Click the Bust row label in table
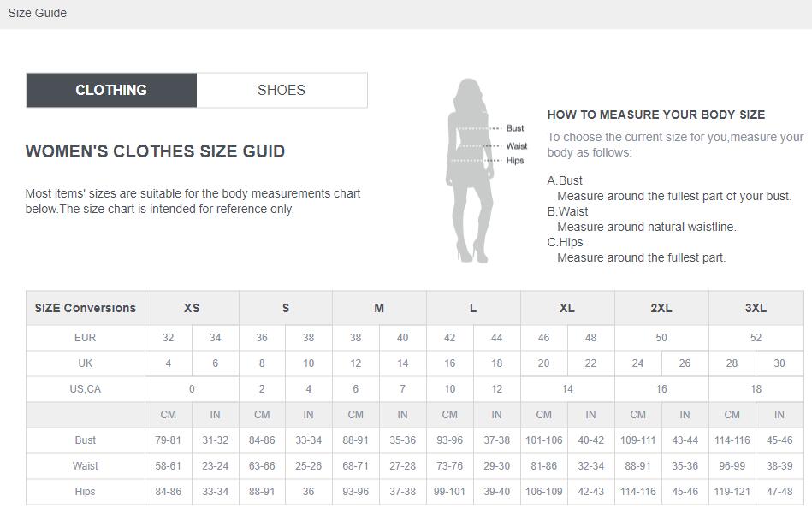This screenshot has height=526, width=812. [x=86, y=440]
